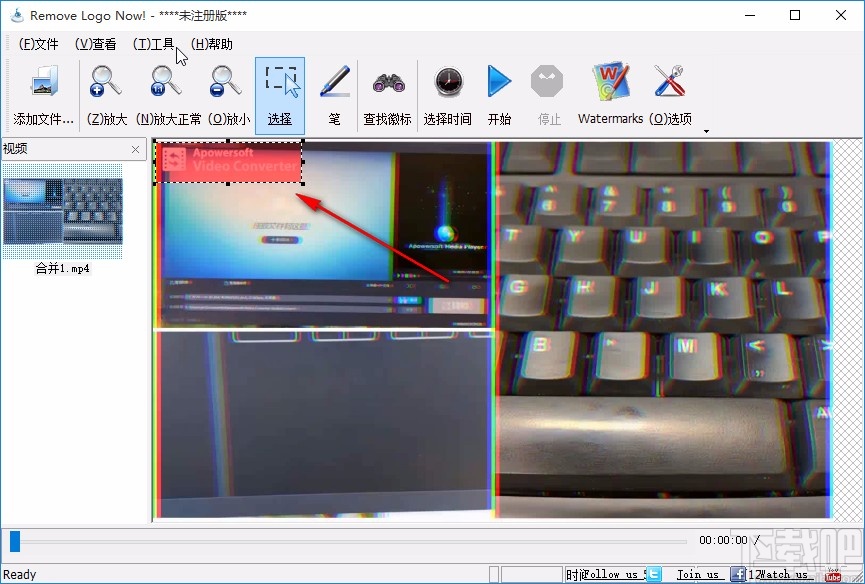865x584 pixels.
Task: Open the 工具 Tools menu
Action: (154, 44)
